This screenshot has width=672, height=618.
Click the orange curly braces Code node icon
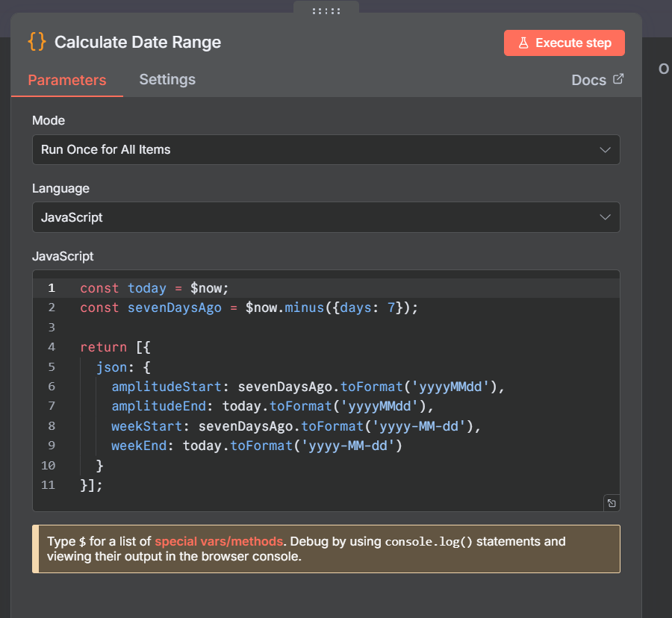click(37, 42)
